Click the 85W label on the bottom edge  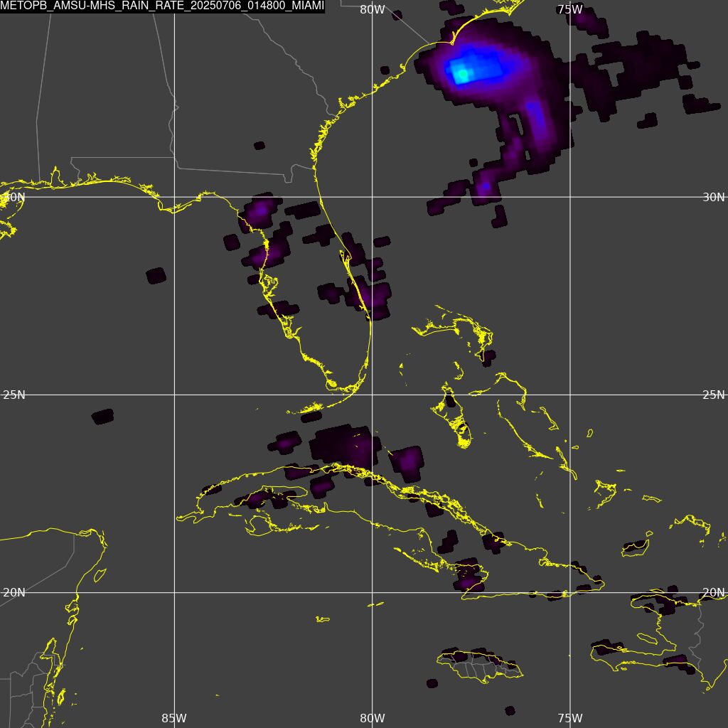point(174,718)
